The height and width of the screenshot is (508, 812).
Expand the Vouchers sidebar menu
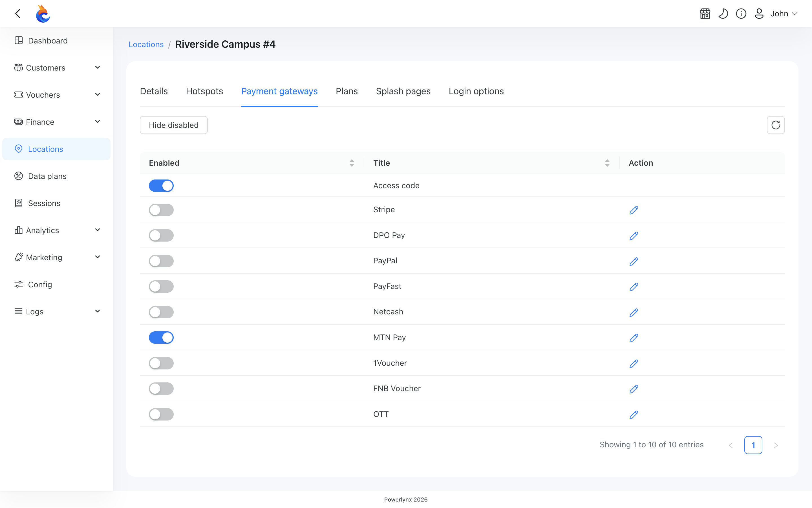click(x=56, y=95)
